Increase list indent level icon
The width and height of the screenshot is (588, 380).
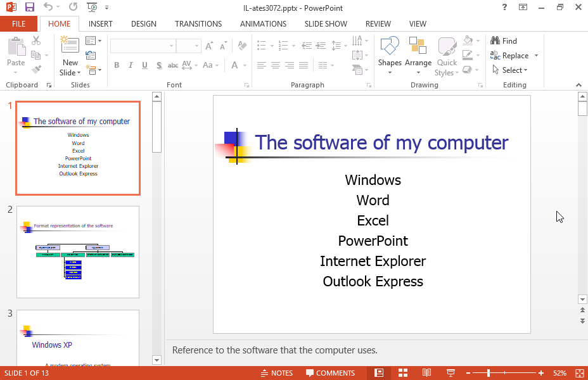coord(321,46)
